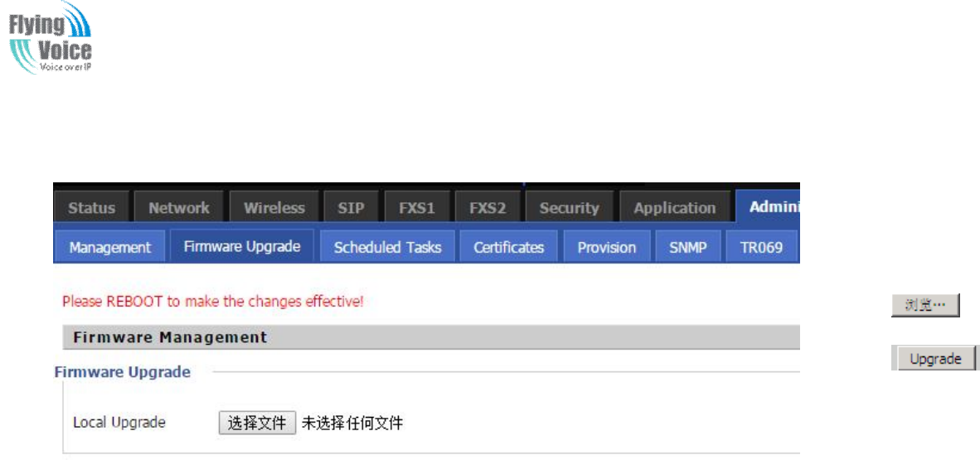The width and height of the screenshot is (980, 460).
Task: Select the TR069 sub-tab
Action: (x=761, y=247)
